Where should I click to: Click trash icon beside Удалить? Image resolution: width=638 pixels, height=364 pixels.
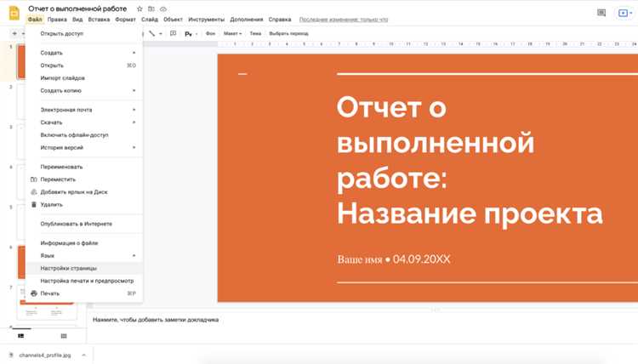point(34,205)
